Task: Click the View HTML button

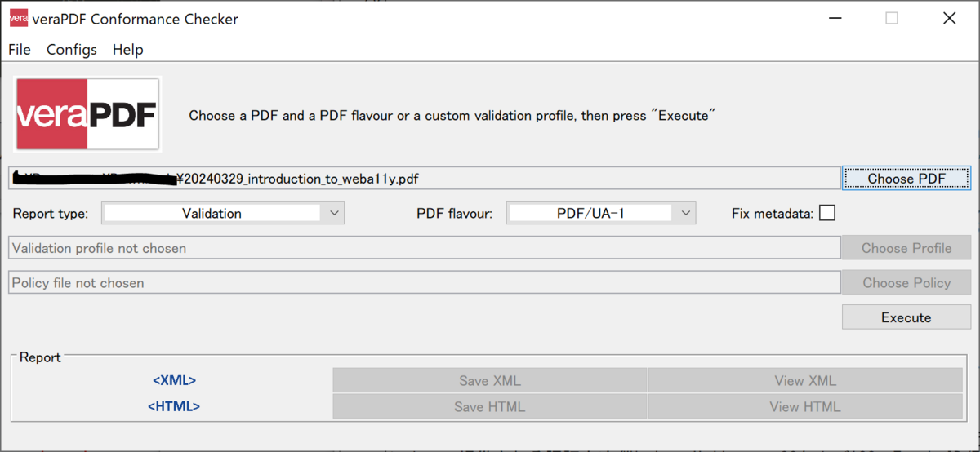Action: click(805, 407)
